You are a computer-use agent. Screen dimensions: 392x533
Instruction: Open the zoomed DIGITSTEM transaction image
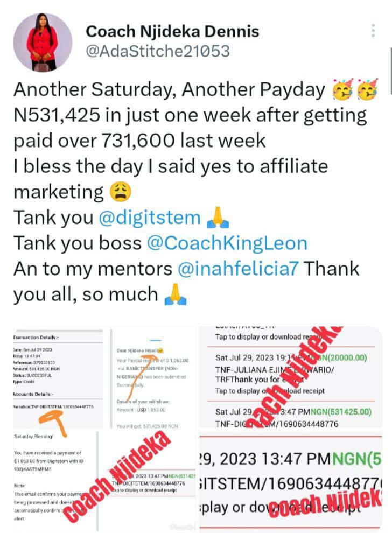pos(291,482)
